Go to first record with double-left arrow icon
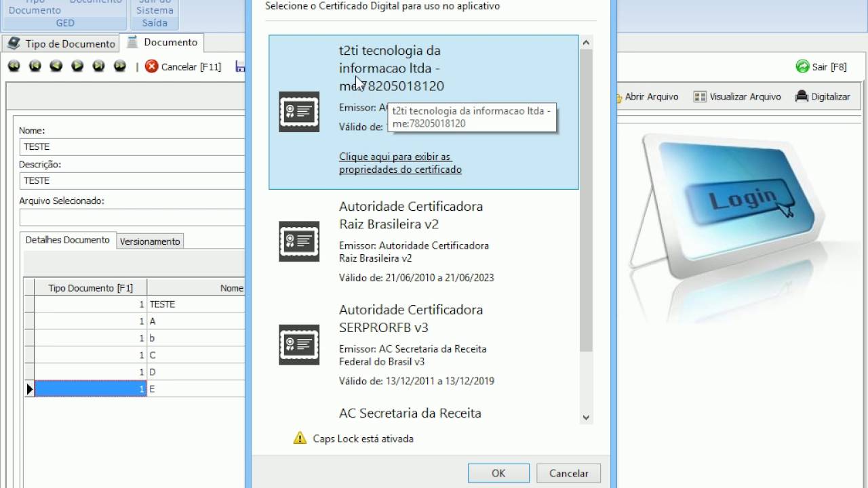The height and width of the screenshot is (488, 868). click(14, 66)
